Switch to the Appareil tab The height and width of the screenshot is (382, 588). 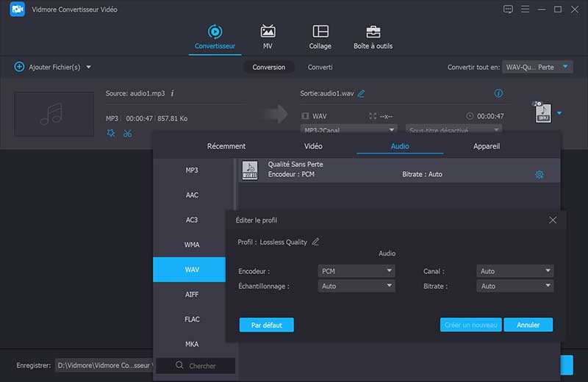[487, 146]
